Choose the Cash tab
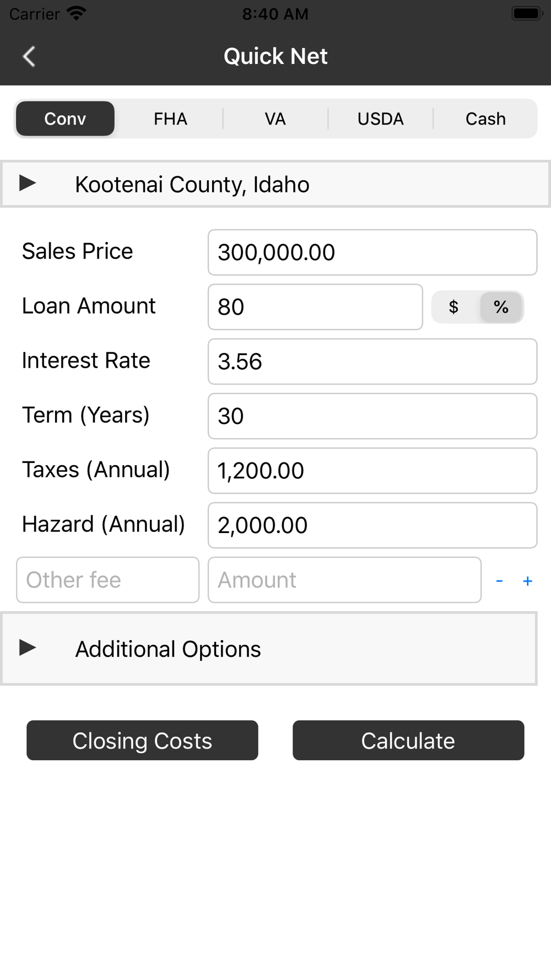Viewport: 551px width, 980px height. click(x=485, y=119)
